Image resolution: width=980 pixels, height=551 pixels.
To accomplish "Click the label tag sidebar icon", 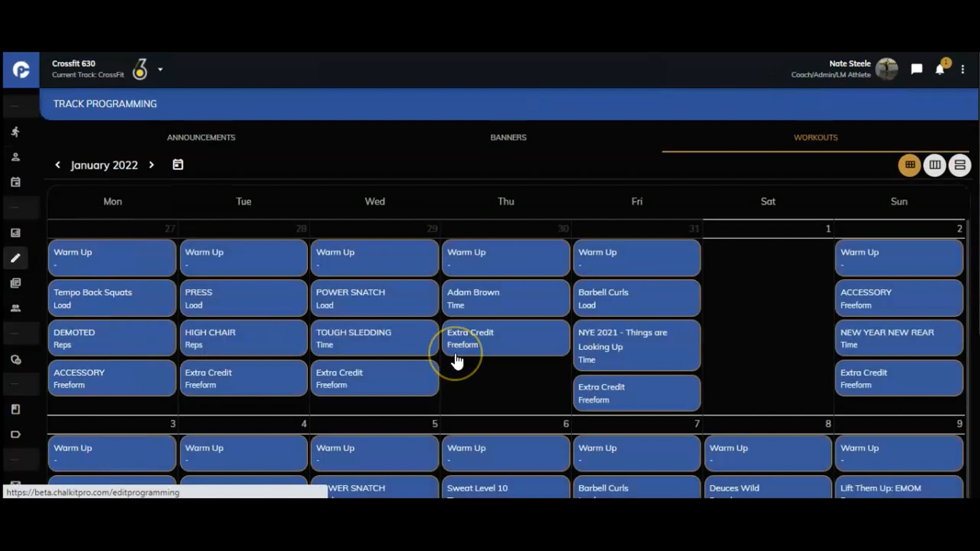I will 15,435.
